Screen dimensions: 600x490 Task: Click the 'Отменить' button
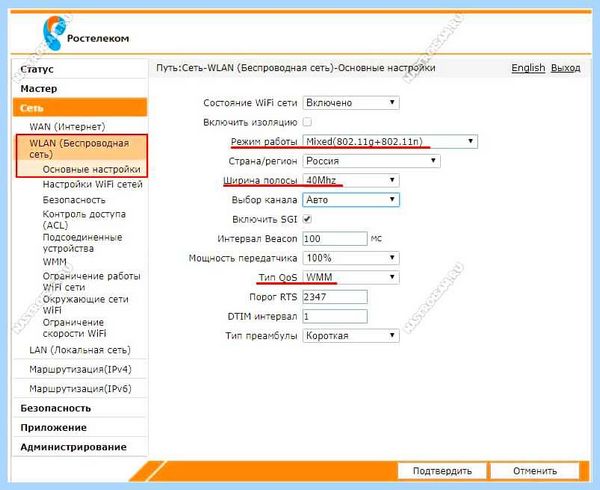click(535, 471)
